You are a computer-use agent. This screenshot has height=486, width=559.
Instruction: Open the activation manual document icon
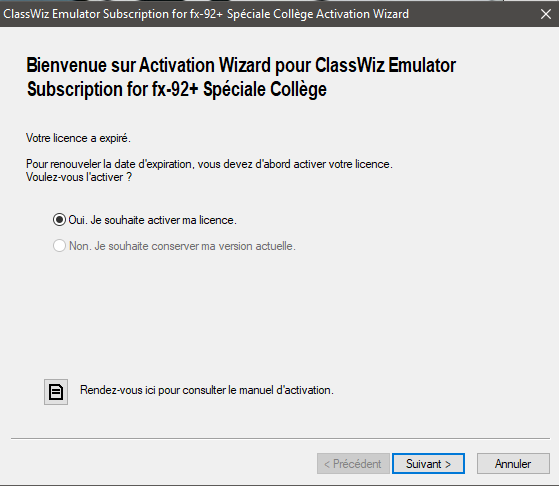coord(56,392)
